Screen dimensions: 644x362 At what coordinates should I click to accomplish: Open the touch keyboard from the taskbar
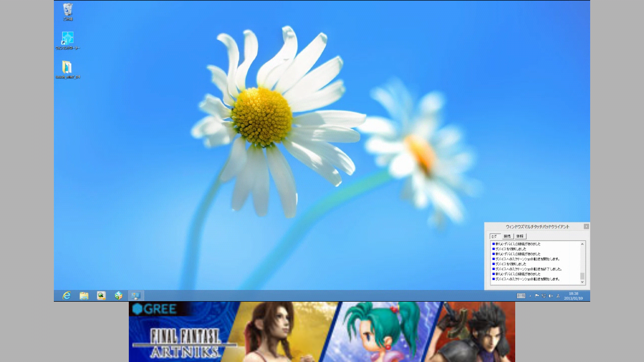pyautogui.click(x=521, y=296)
